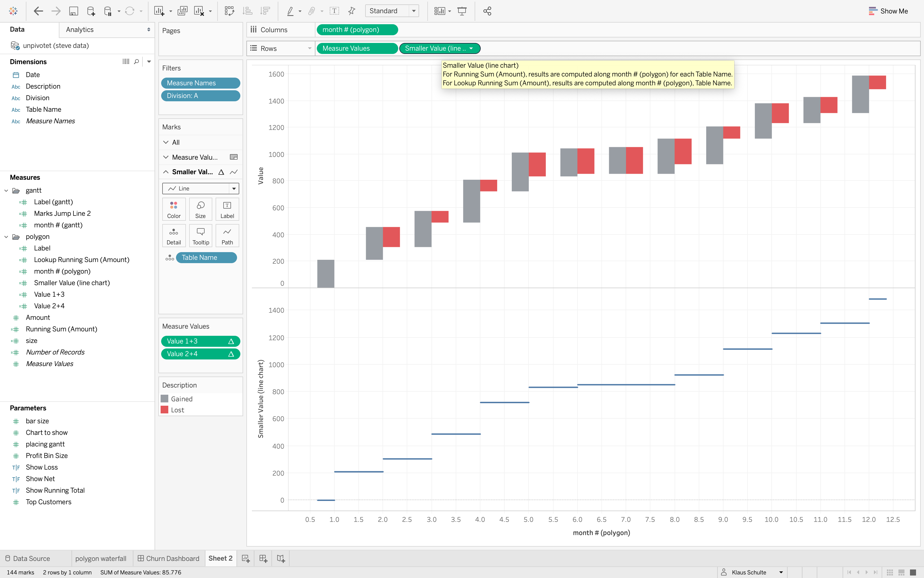Open the Size mark card
The width and height of the screenshot is (924, 578).
(x=200, y=209)
